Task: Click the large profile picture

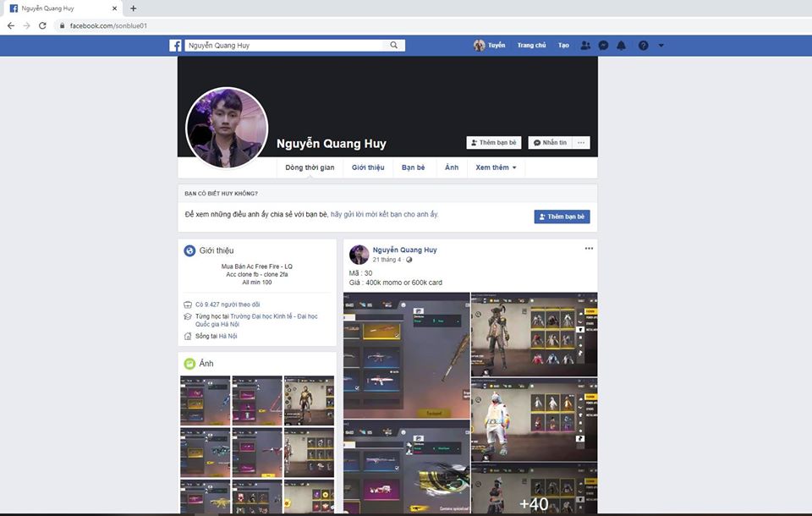Action: pyautogui.click(x=227, y=128)
